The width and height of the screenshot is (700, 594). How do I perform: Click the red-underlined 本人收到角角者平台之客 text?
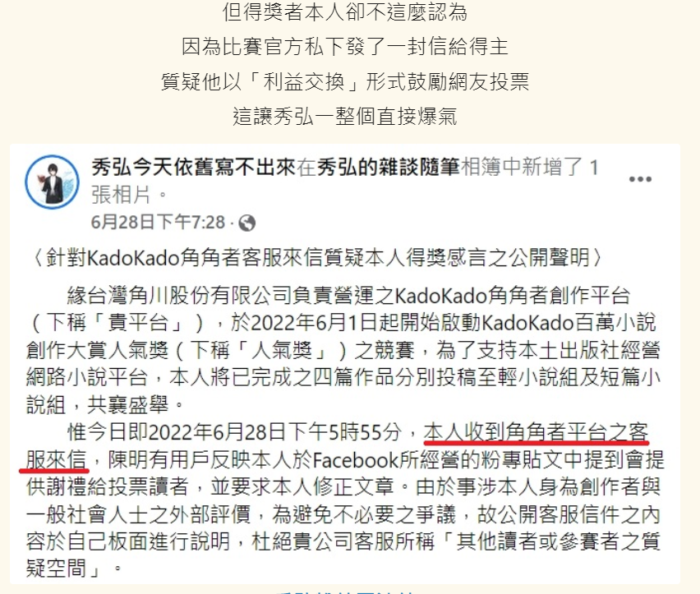(x=536, y=432)
